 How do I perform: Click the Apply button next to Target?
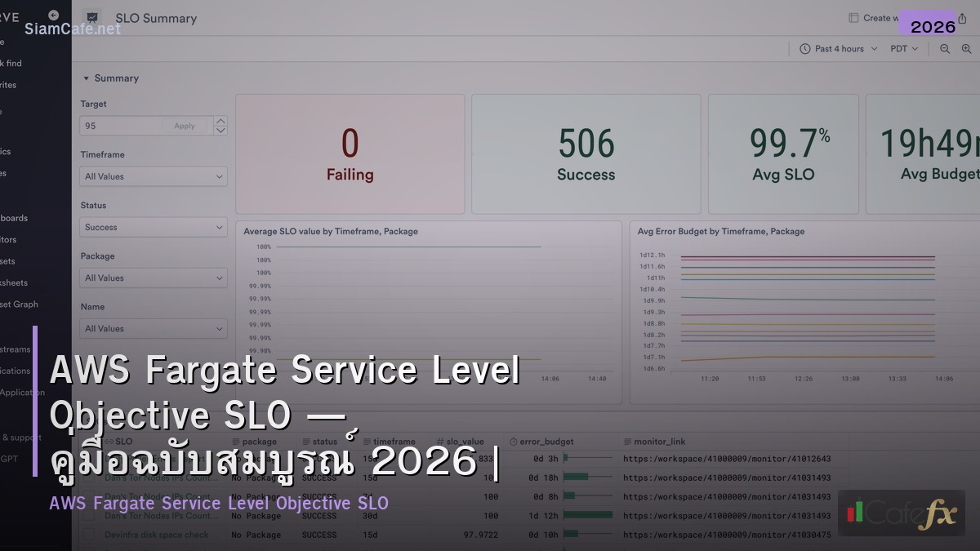[185, 126]
